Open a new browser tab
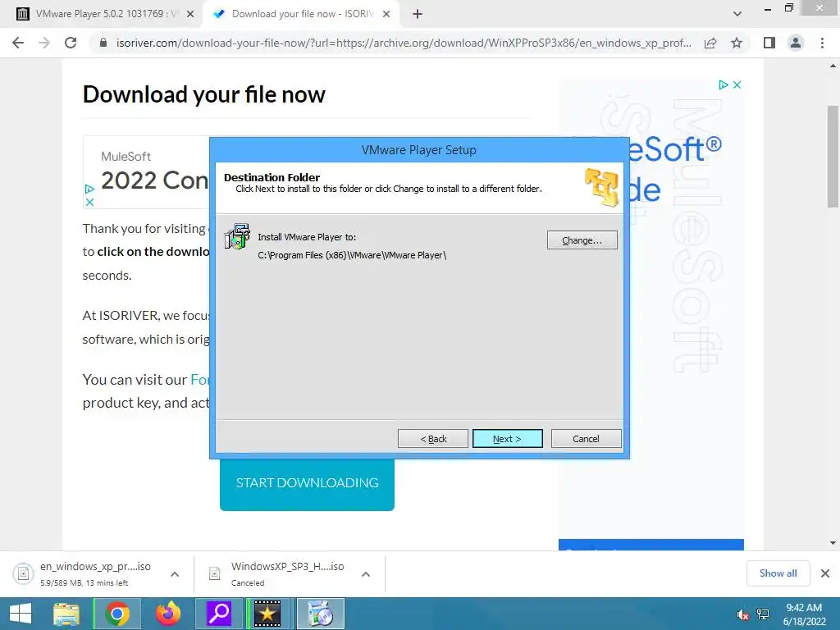The image size is (840, 630). point(418,15)
